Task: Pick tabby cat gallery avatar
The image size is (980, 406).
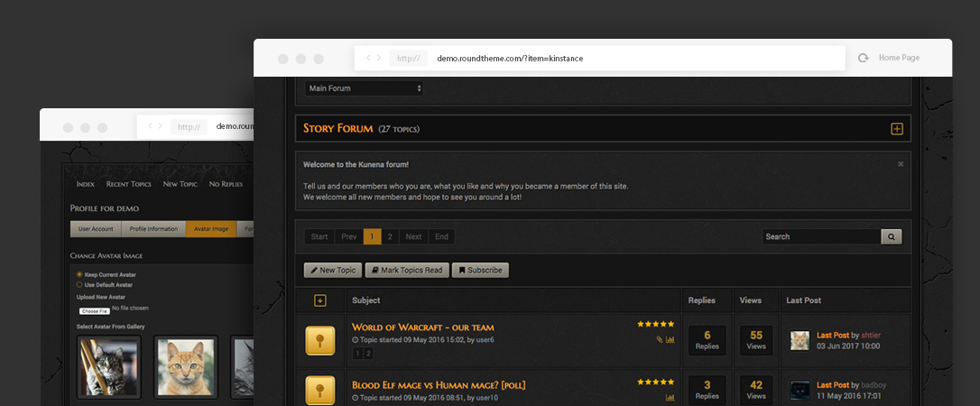Action: 109,367
